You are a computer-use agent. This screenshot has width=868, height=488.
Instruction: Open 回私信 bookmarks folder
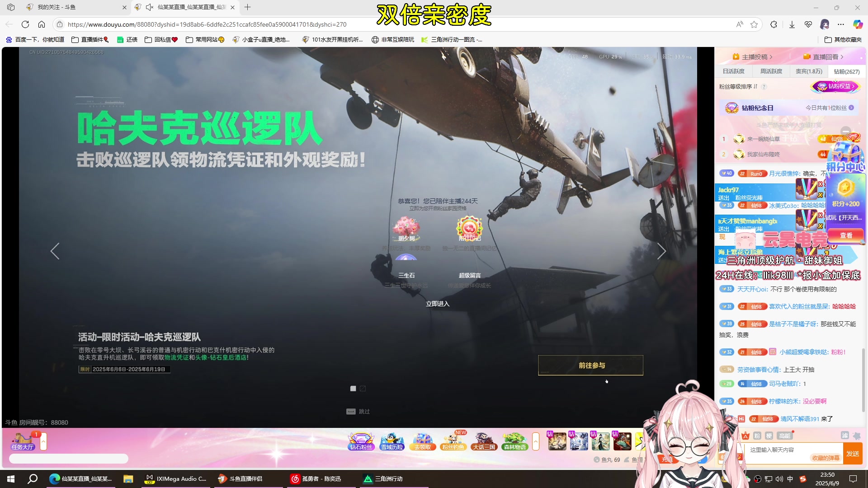pyautogui.click(x=161, y=40)
